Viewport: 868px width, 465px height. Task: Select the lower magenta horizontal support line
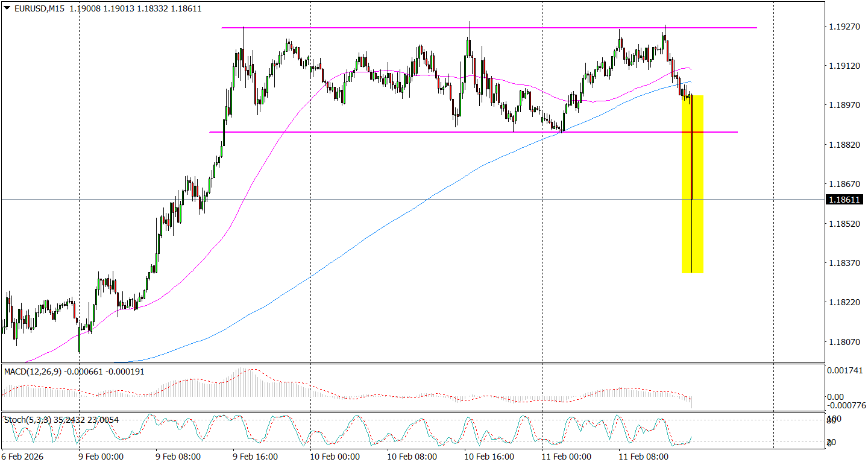coord(362,131)
